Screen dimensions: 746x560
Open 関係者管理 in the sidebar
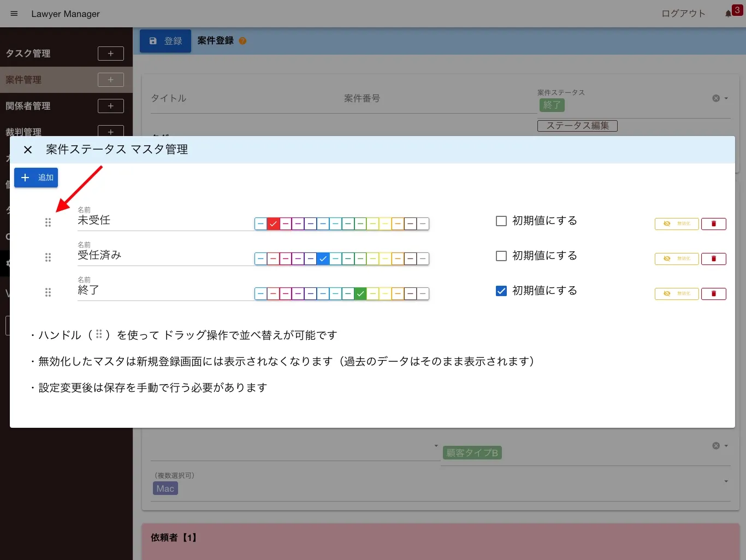pos(28,106)
